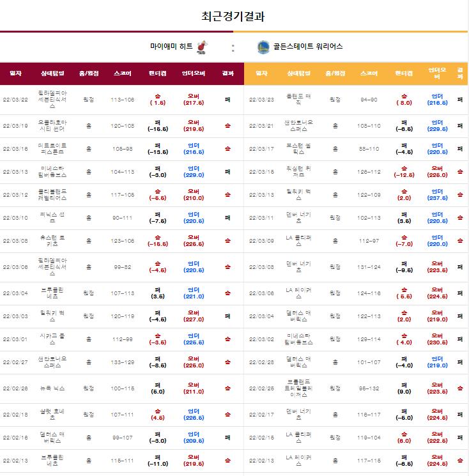Viewport: 469px width, 476px height.
Task: Select the 오버 (211.0) cell in the Heat table
Action: pos(194,388)
